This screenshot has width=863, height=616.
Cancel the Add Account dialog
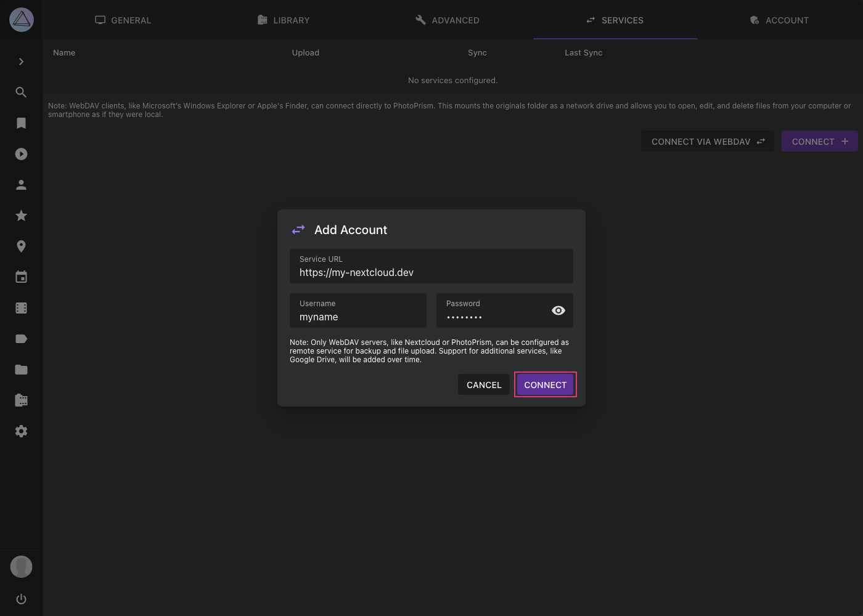click(x=484, y=384)
